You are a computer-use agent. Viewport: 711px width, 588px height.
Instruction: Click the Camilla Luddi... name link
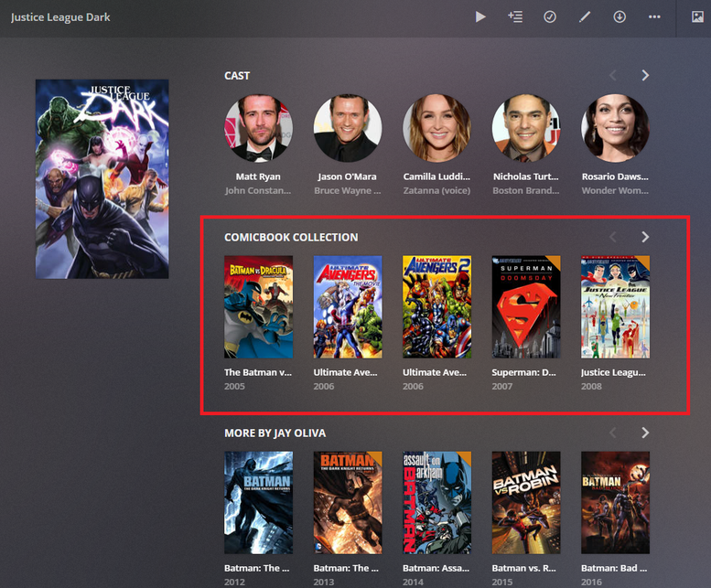click(x=436, y=176)
